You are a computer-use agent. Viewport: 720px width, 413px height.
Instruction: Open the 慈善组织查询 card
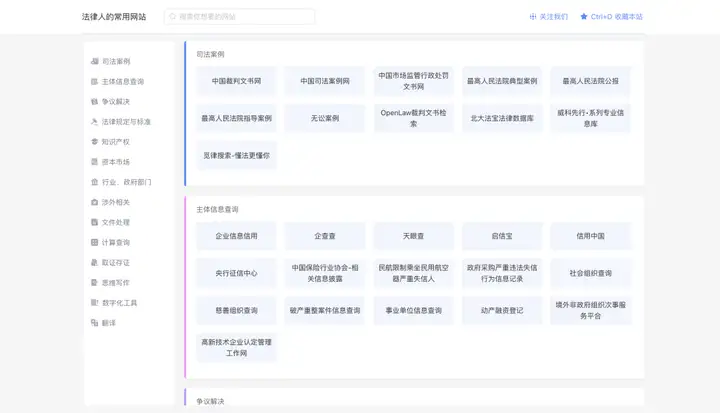coord(236,311)
